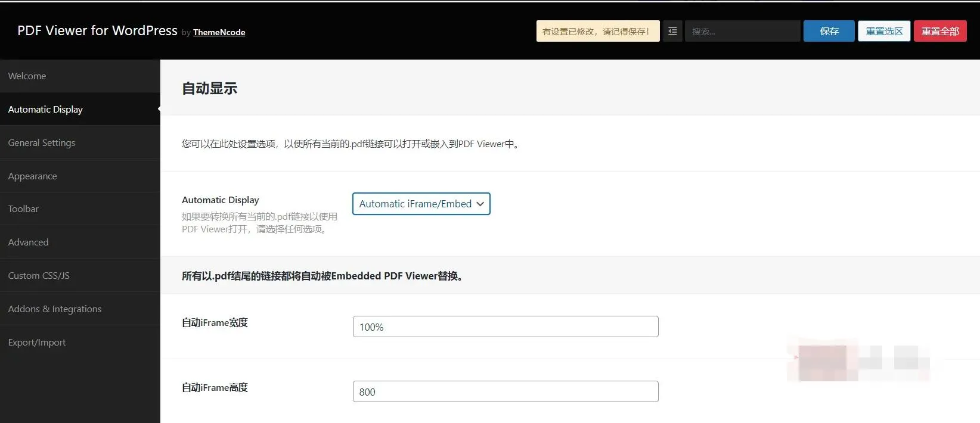Open the Automatic iFrame/Embed dropdown
The width and height of the screenshot is (980, 423).
(x=421, y=204)
